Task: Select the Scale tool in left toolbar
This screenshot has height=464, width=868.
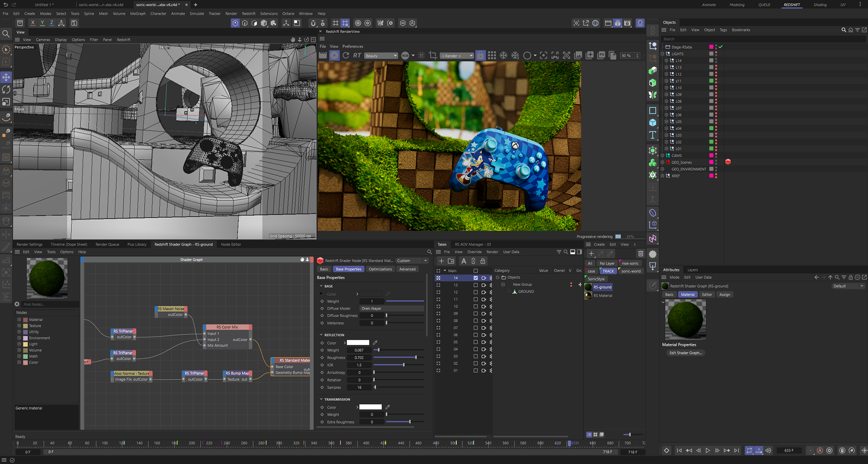Action: click(6, 102)
